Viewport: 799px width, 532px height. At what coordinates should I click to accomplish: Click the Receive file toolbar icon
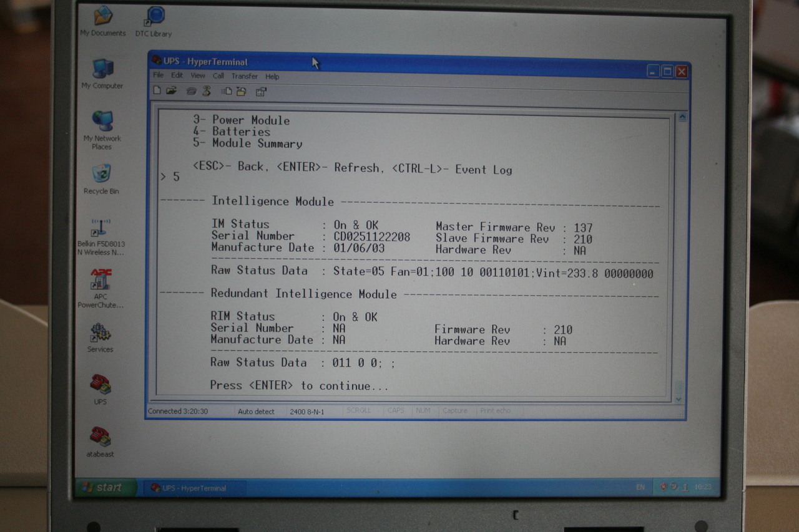tap(241, 92)
